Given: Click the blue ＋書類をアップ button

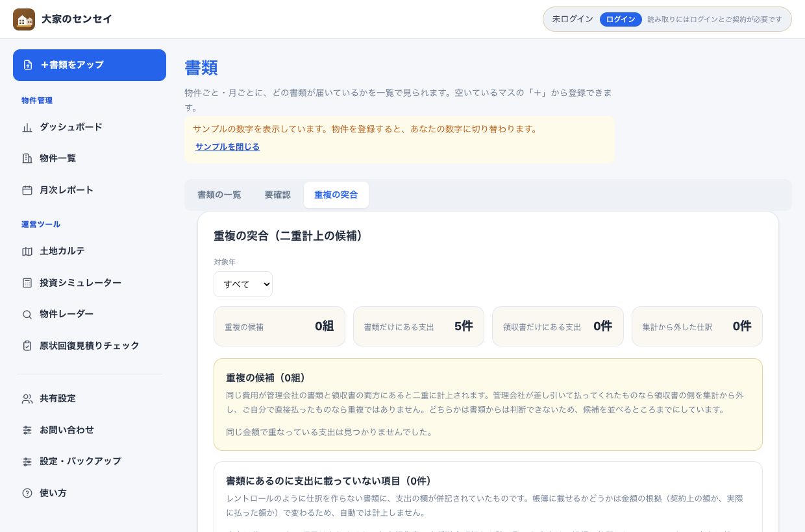Looking at the screenshot, I should coord(90,65).
